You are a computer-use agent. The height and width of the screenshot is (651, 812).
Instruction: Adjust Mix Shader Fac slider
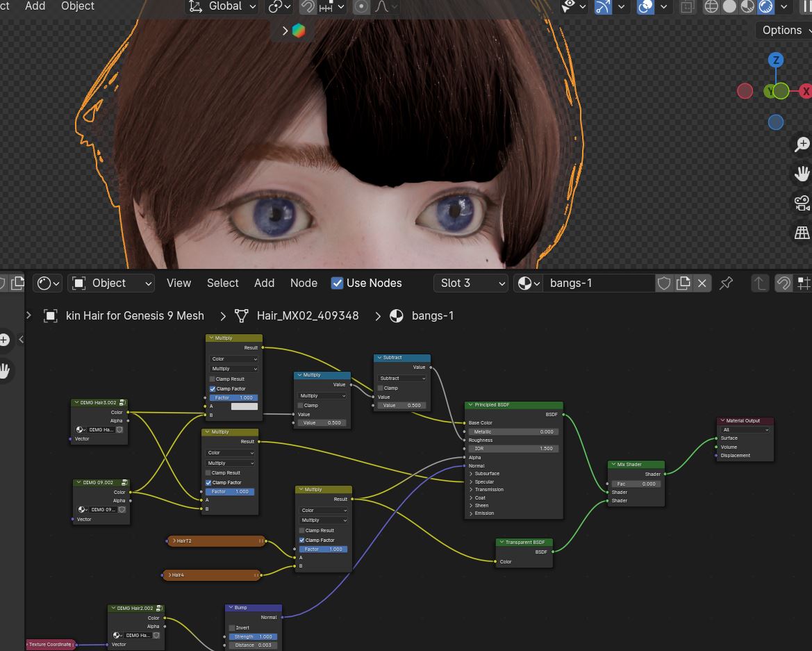pyautogui.click(x=636, y=484)
